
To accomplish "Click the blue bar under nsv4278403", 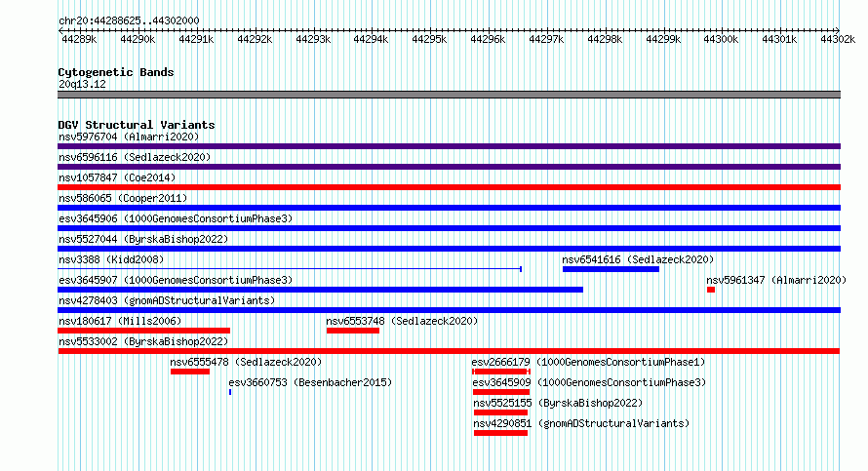I will 449,310.
